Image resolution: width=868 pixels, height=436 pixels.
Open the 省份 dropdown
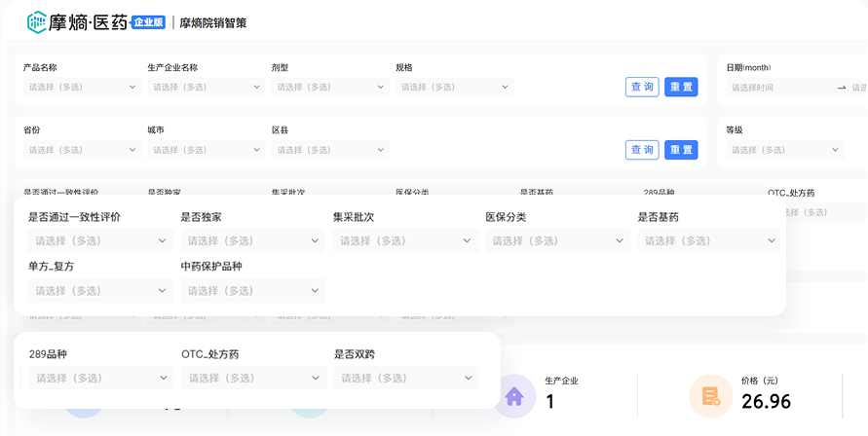point(82,150)
